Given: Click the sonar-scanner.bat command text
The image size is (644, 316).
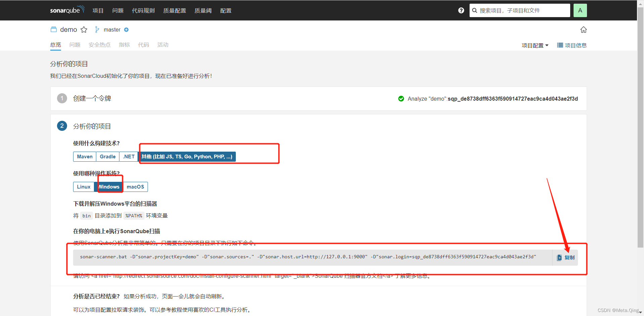Looking at the screenshot, I should click(308, 257).
